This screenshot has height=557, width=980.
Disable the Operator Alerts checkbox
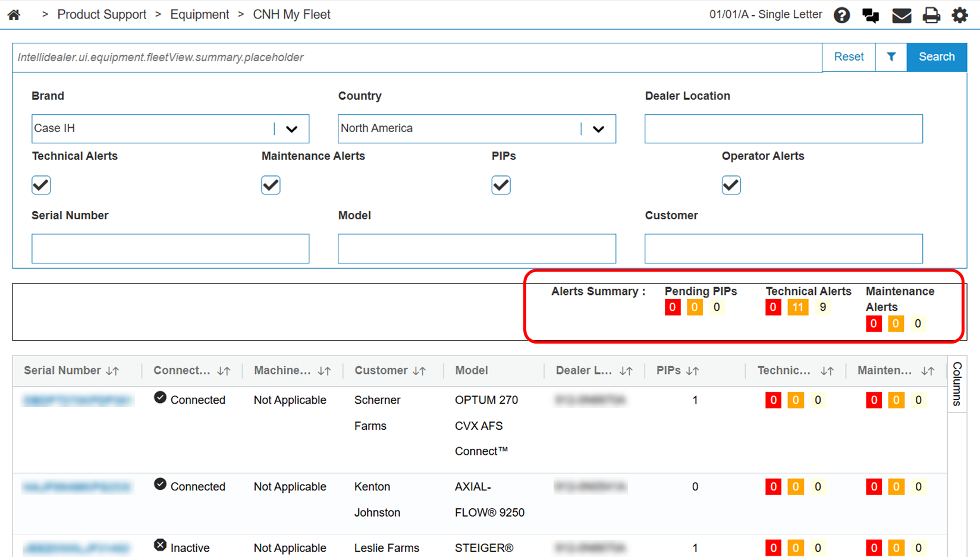731,185
